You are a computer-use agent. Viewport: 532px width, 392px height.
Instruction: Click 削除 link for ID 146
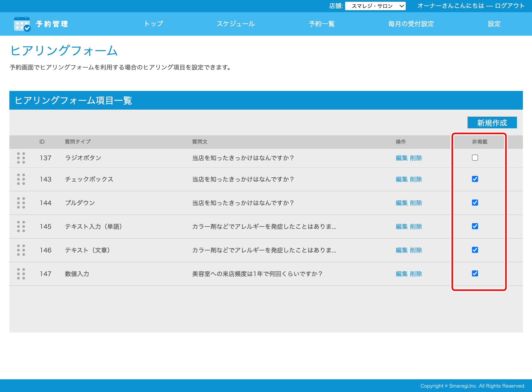coord(416,250)
